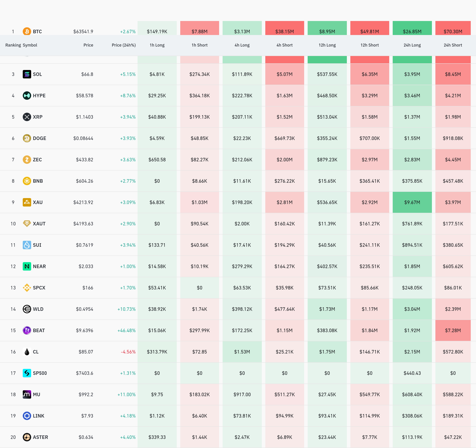Viewport: 476px width, 448px height.
Task: Select the XRP coin icon
Action: coord(27,117)
